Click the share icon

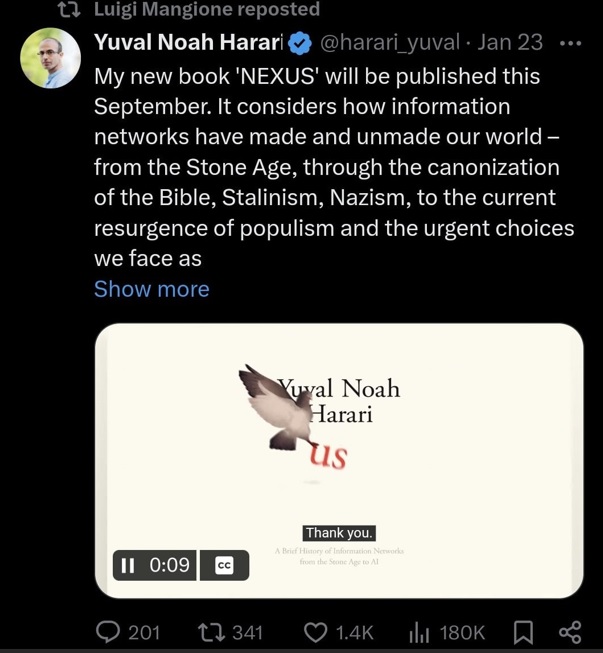pyautogui.click(x=570, y=632)
